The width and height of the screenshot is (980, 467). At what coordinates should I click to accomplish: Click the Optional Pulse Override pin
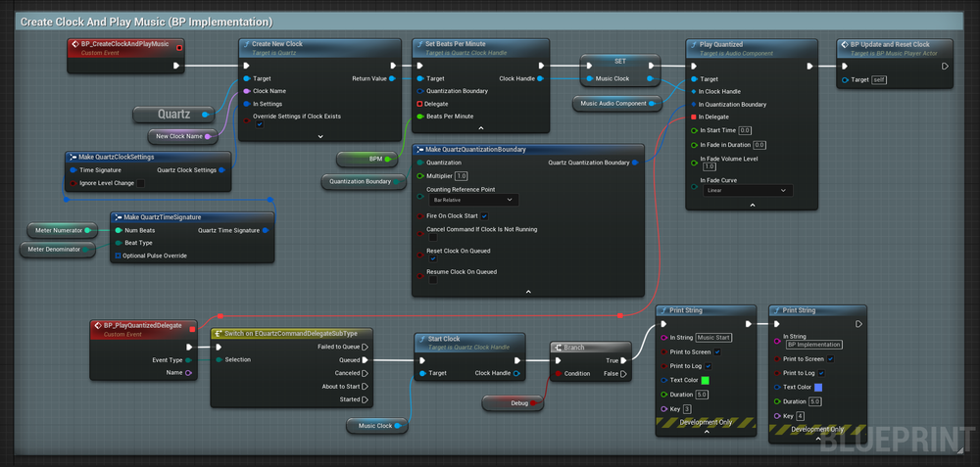pos(119,256)
